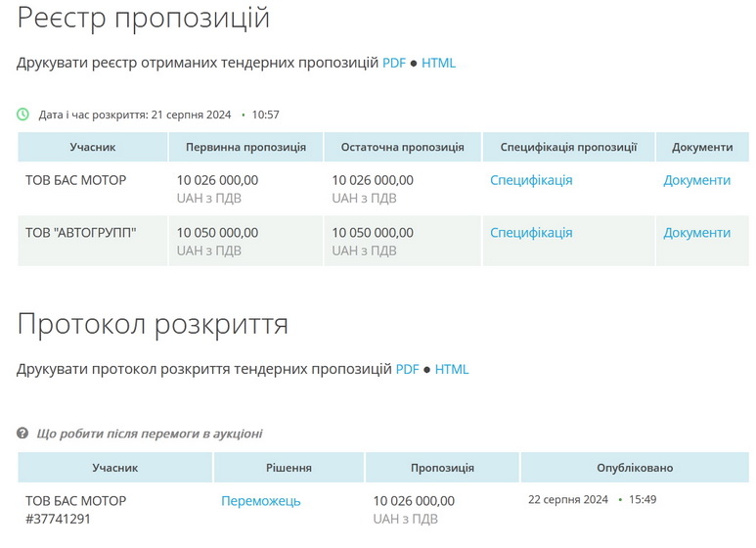The width and height of the screenshot is (756, 548).
Task: Click the 'Остаточна пропозиція' column header
Action: click(x=402, y=147)
